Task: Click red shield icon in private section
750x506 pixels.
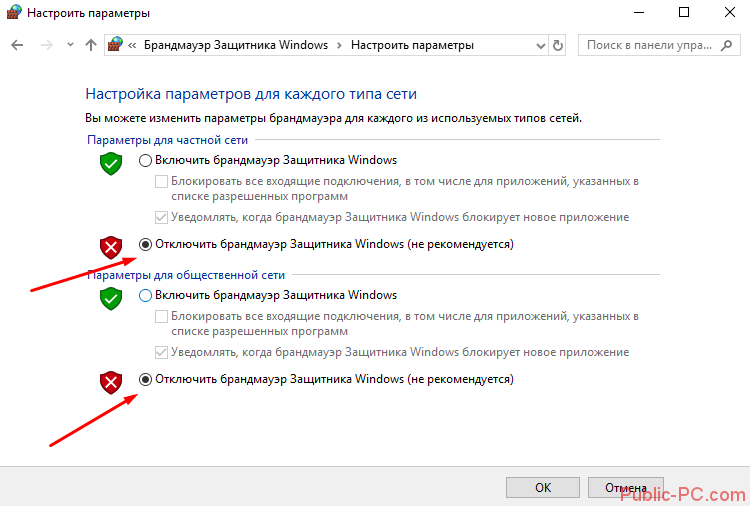Action: point(111,247)
